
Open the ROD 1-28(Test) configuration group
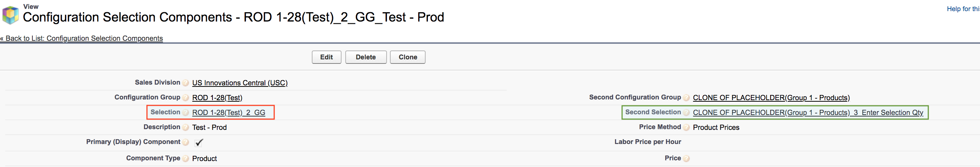click(217, 98)
